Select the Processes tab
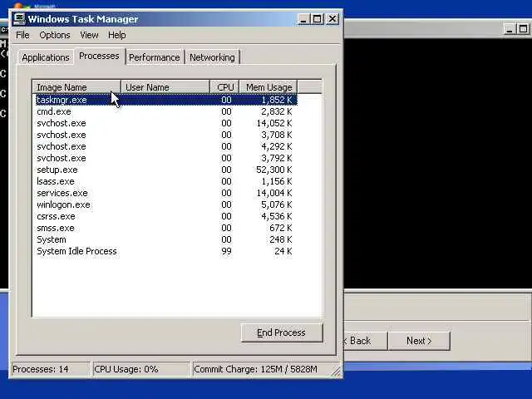The image size is (532, 399). click(99, 56)
